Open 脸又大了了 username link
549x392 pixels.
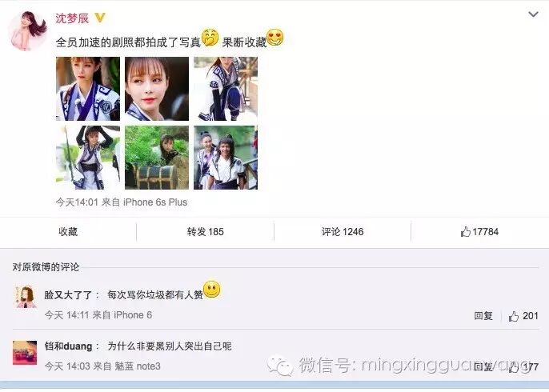[x=68, y=294]
